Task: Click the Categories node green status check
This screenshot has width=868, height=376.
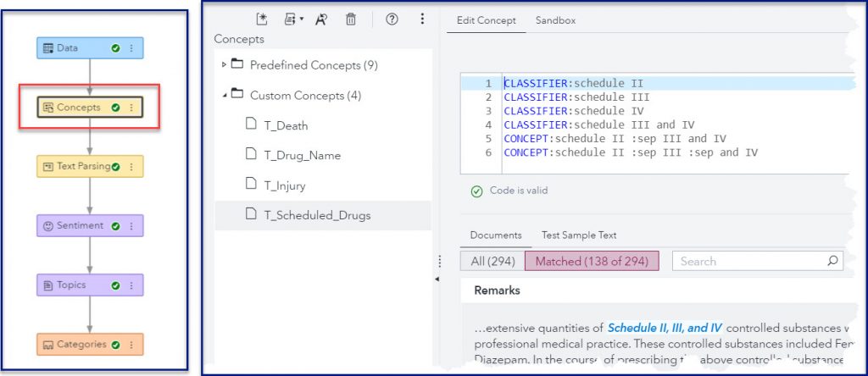Action: (115, 345)
